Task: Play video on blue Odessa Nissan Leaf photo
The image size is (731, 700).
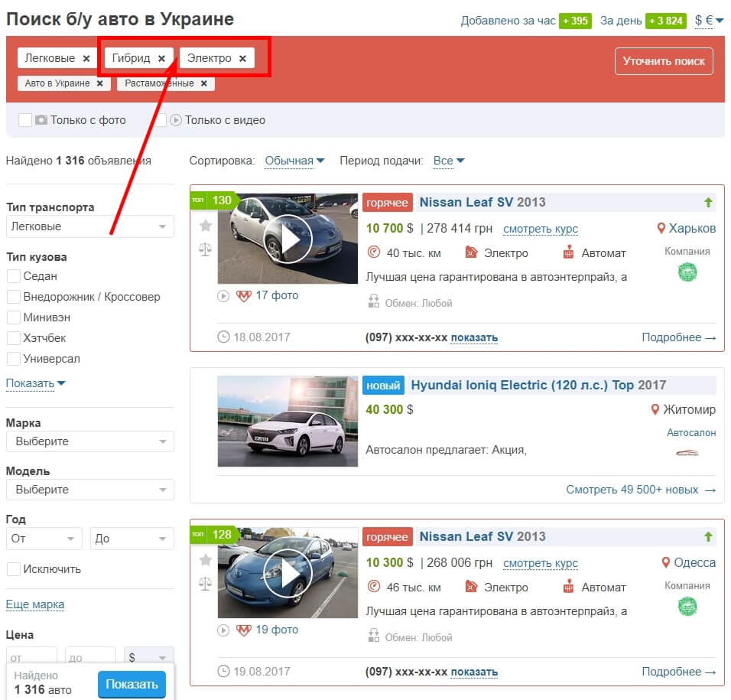Action: pyautogui.click(x=288, y=574)
